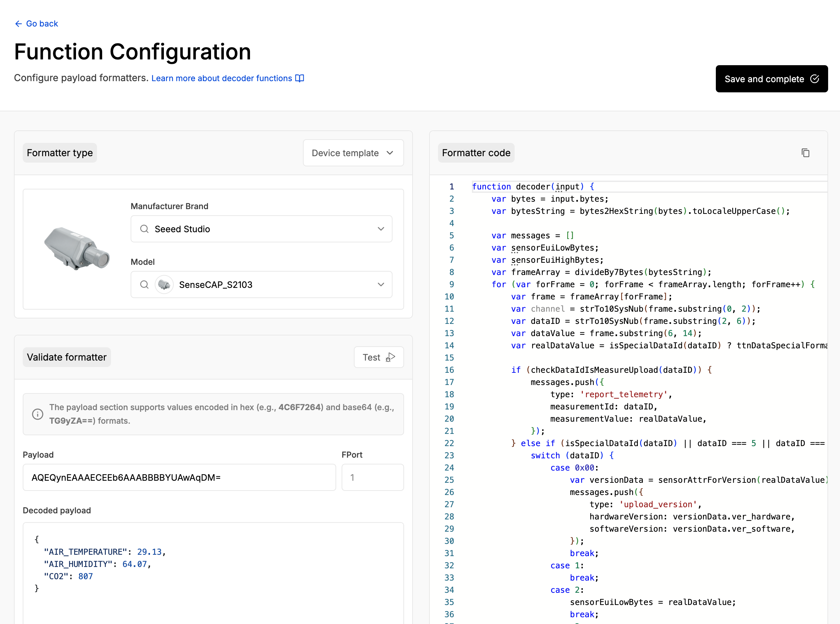Click the book icon beside decoder functions link
The height and width of the screenshot is (624, 840).
[300, 78]
